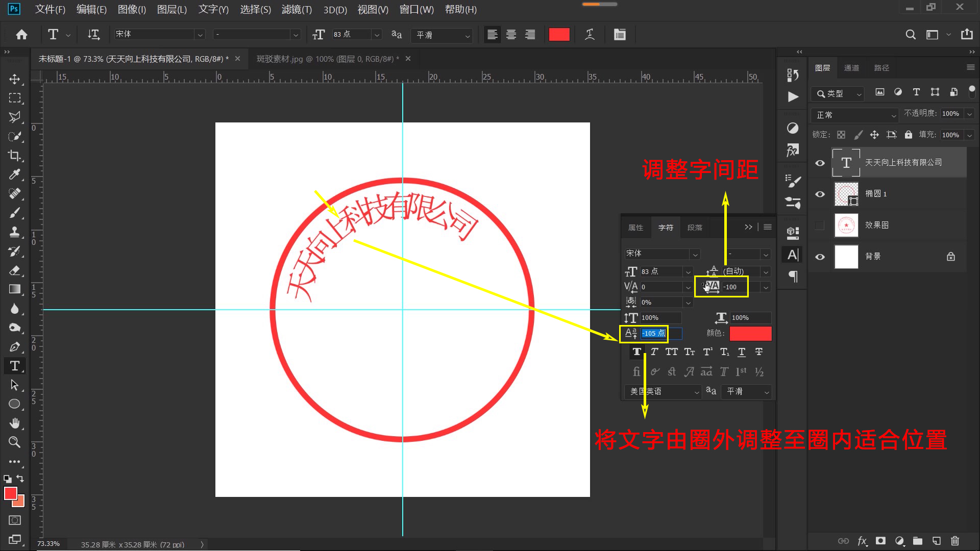Open the 滤镜 menu
The image size is (980, 551).
296,9
